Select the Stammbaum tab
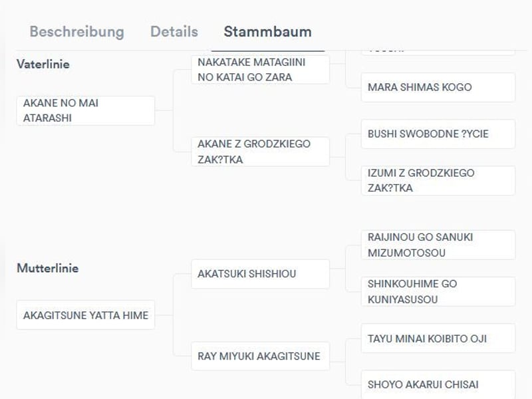The height and width of the screenshot is (399, 532). 267,31
